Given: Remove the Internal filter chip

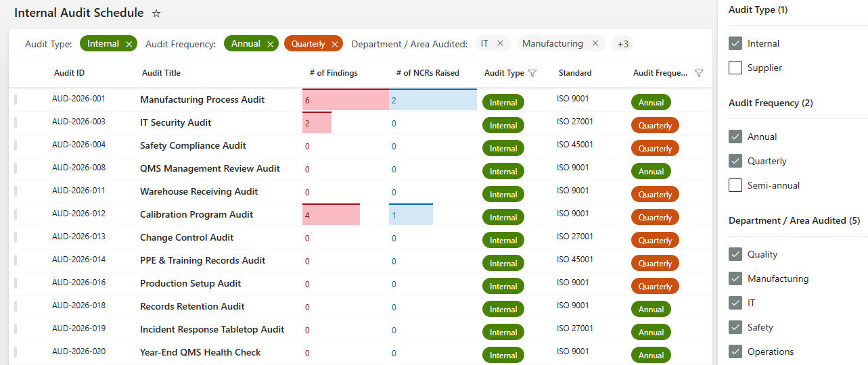Looking at the screenshot, I should 129,44.
